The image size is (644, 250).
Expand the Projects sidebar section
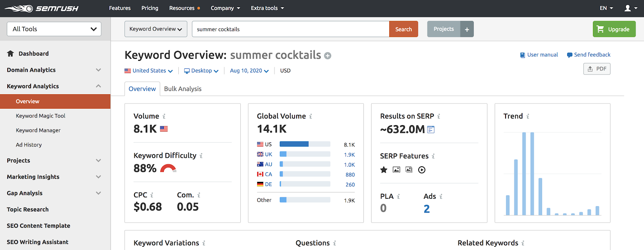click(x=54, y=161)
